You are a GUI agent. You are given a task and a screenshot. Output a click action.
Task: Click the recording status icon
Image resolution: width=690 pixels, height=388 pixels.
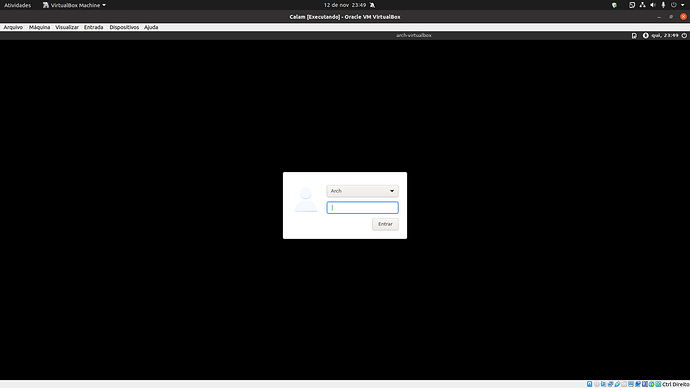coord(638,384)
